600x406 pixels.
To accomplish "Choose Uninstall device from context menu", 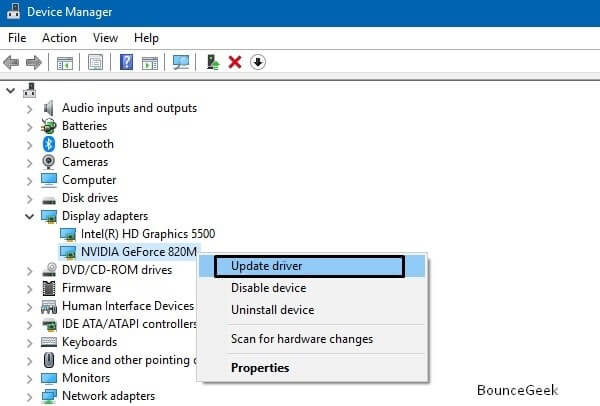I will [x=312, y=310].
